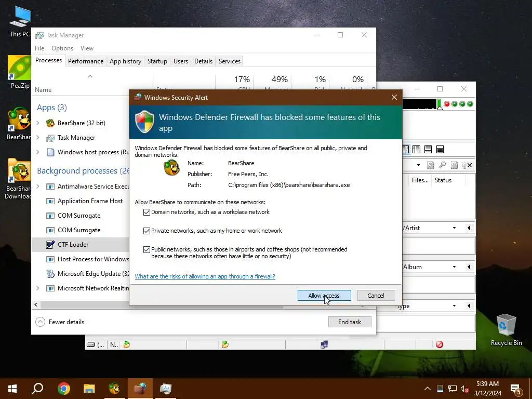Switch to Startup tab
This screenshot has width=532, height=399.
(157, 61)
